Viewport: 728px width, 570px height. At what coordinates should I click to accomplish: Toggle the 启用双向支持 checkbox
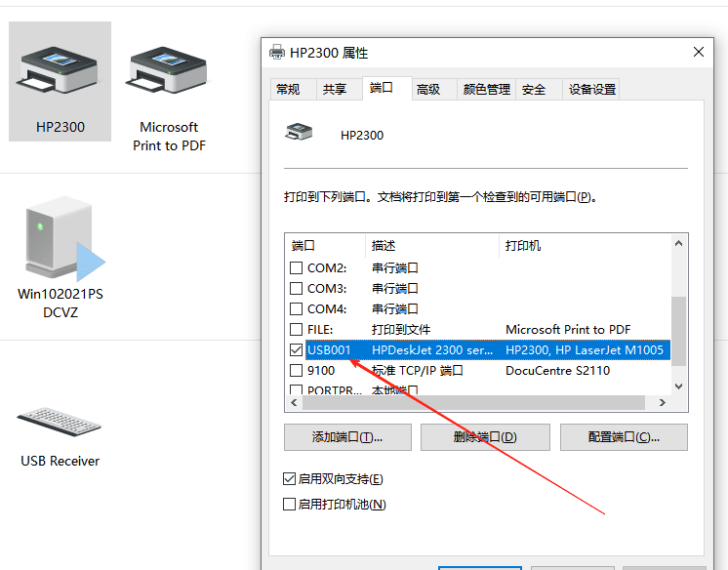289,479
